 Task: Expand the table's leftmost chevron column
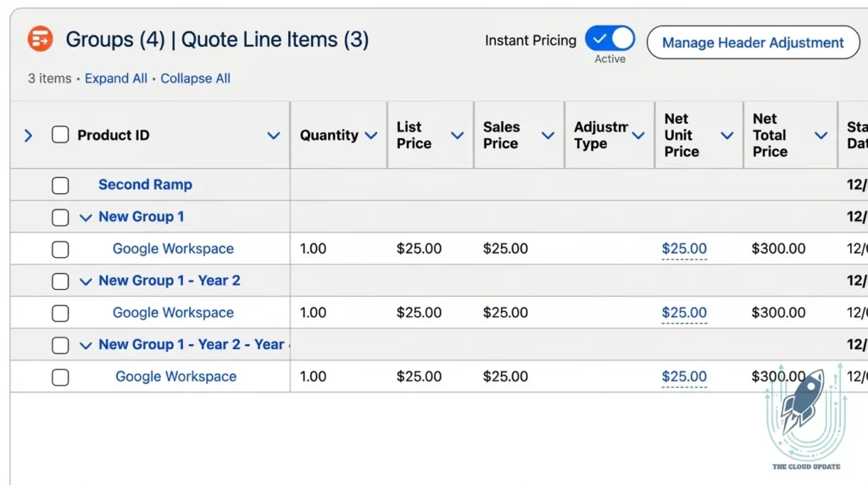29,136
